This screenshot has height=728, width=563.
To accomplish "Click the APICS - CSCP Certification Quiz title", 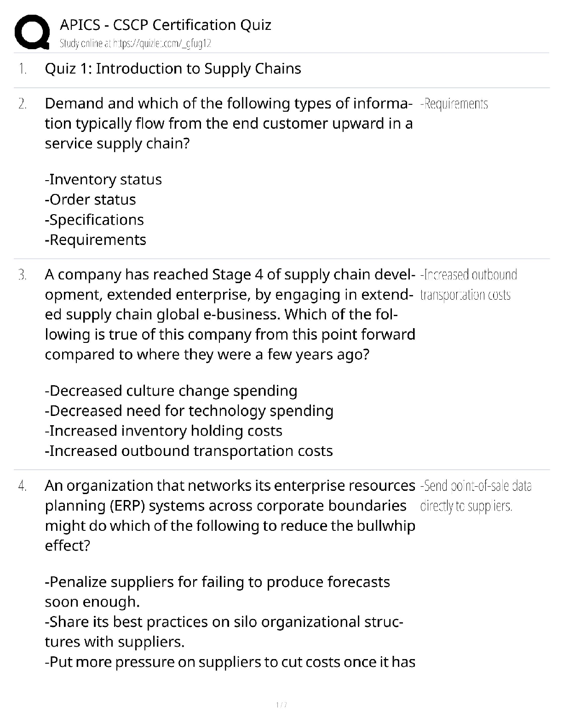I will 166,25.
